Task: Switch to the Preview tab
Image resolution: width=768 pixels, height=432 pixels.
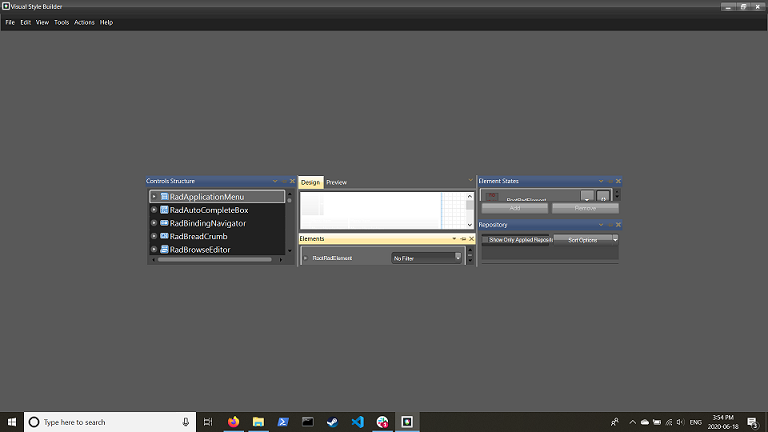Action: tap(336, 182)
